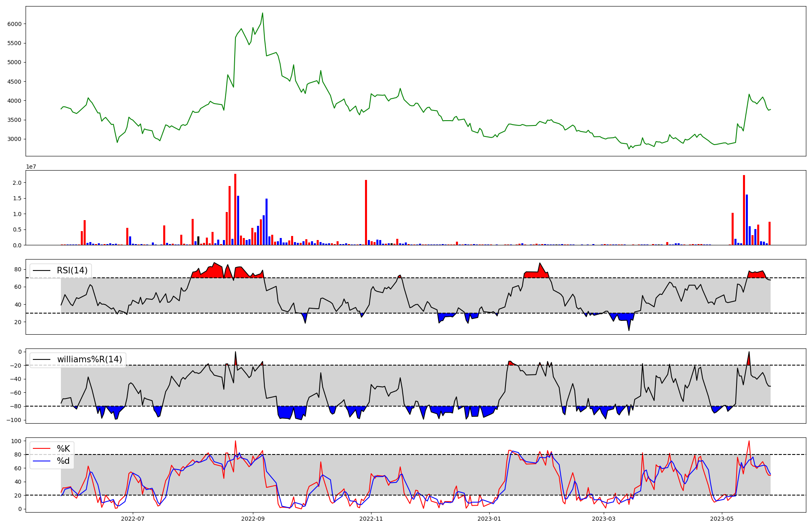Click the 100 tick on stochastic axis

pos(16,441)
